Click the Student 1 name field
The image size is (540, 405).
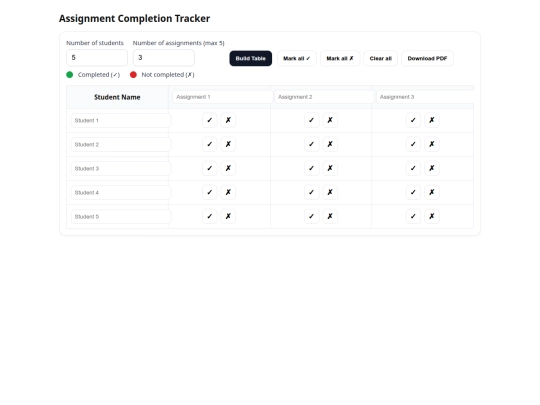click(x=121, y=121)
